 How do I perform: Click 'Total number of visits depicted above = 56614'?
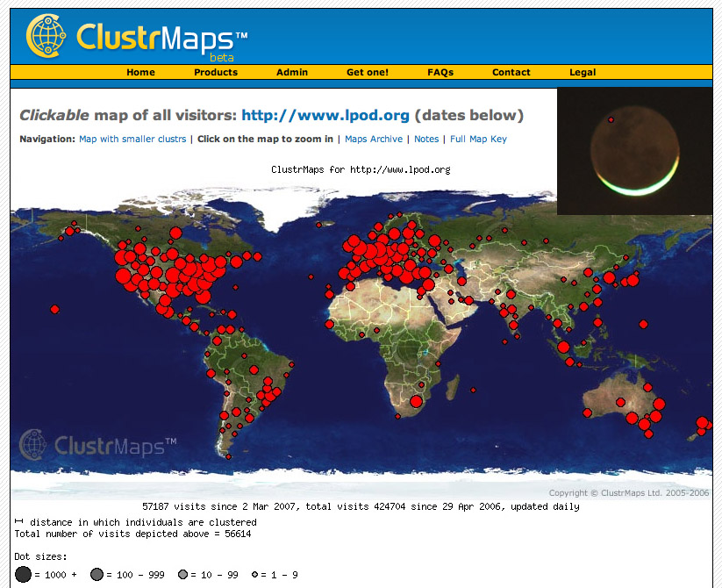pos(132,534)
